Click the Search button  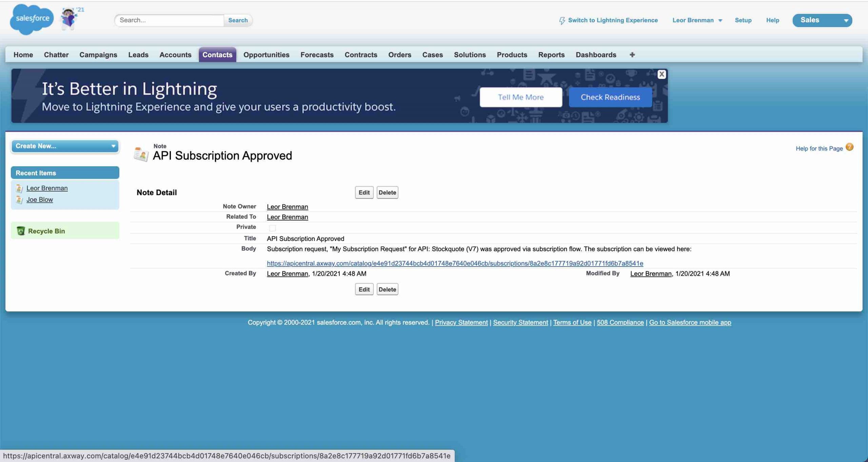coord(238,20)
